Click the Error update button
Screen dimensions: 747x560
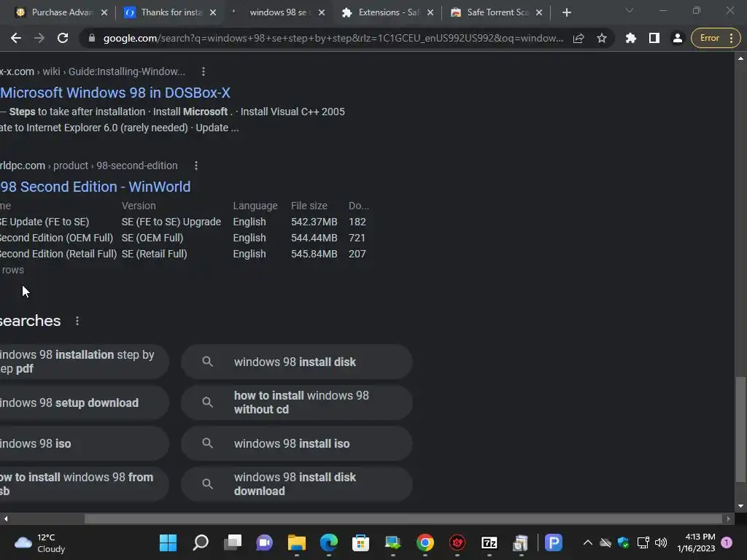(x=716, y=38)
